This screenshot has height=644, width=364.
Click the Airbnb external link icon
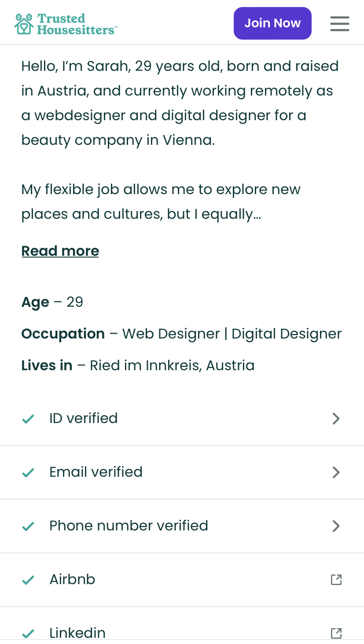[336, 580]
